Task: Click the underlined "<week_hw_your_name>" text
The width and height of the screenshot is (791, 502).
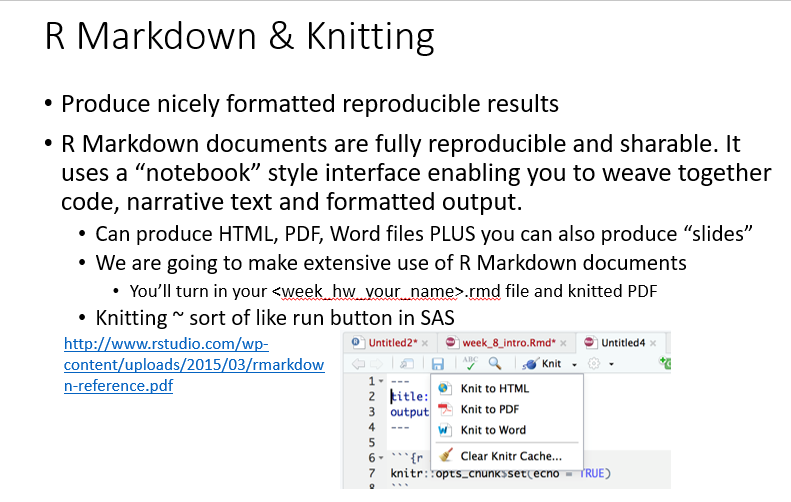Action: coord(368,291)
